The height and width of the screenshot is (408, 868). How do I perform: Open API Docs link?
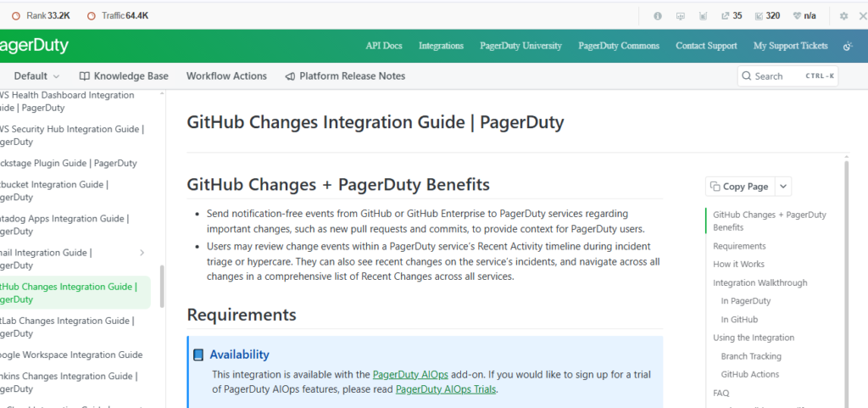pyautogui.click(x=384, y=46)
